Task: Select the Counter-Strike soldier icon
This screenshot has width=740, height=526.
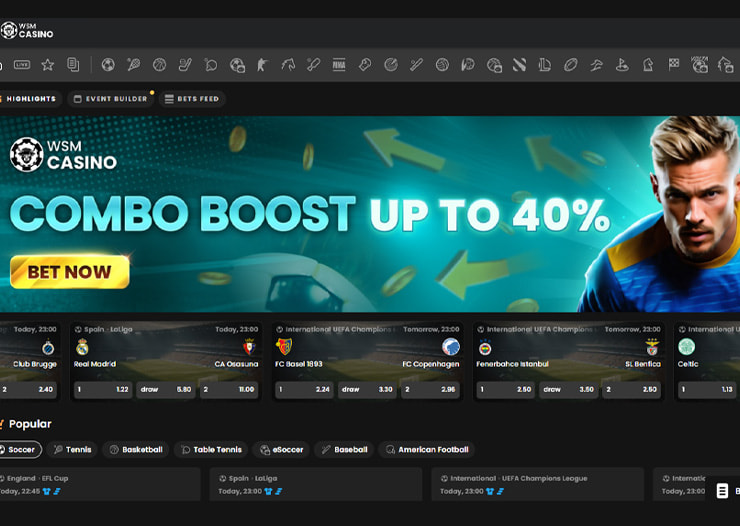Action: coord(262,65)
